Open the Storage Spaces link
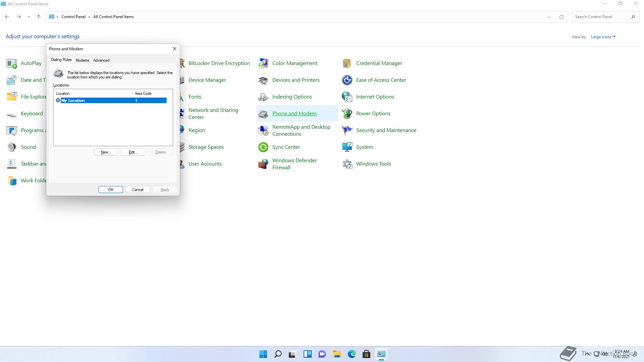Screen dimensions: 644x362 206,147
